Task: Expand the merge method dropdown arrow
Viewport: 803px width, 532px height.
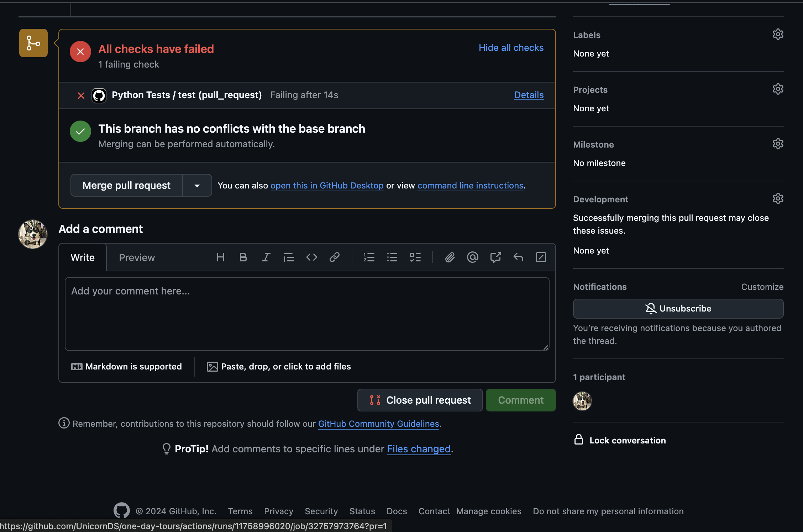Action: point(197,185)
